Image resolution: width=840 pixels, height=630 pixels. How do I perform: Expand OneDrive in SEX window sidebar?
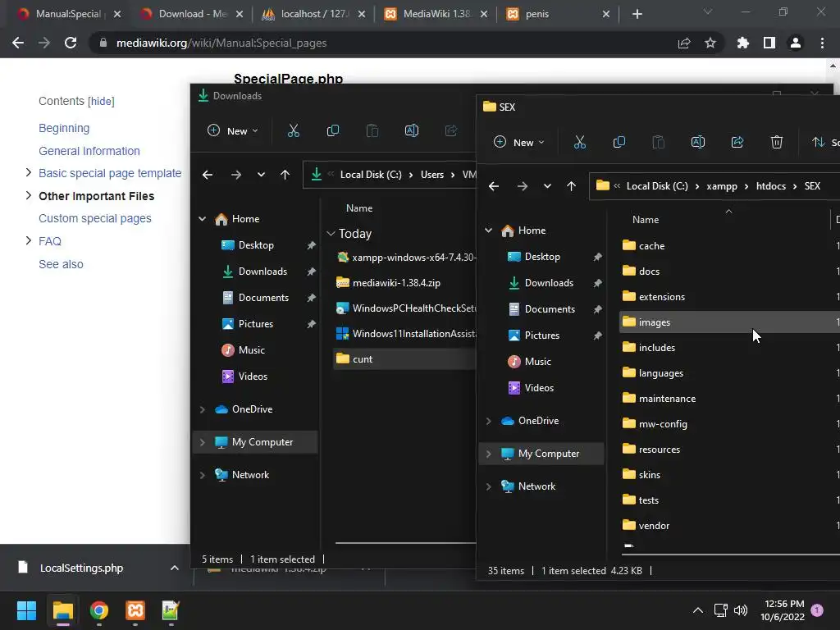click(x=489, y=421)
